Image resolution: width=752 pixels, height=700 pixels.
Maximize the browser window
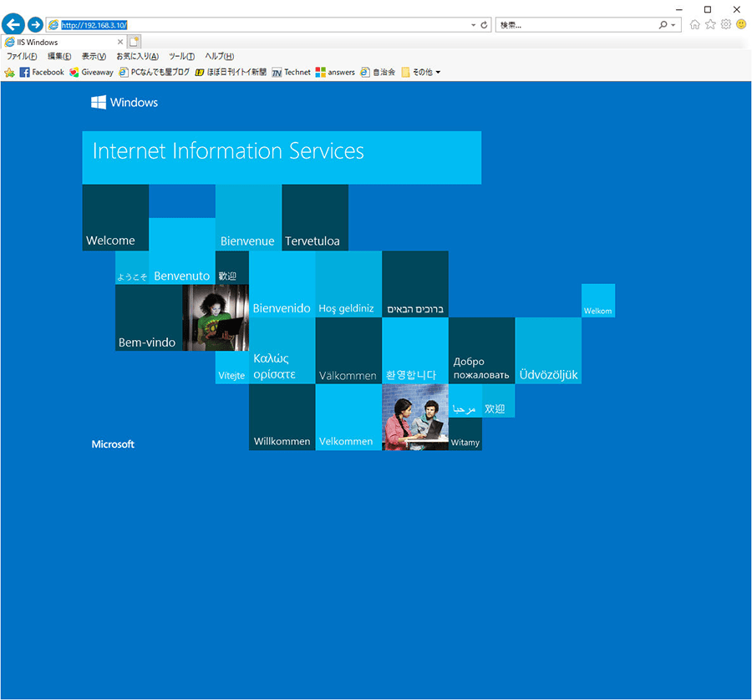(708, 9)
